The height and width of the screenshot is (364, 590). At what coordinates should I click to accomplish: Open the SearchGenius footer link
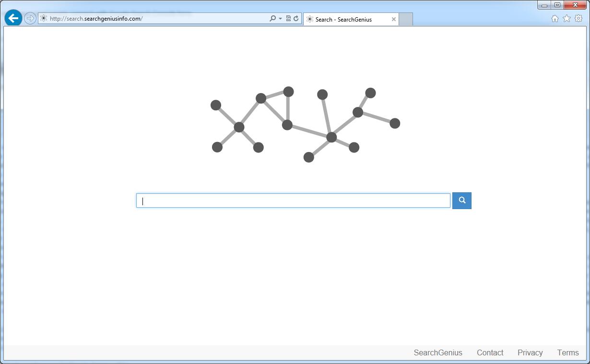pyautogui.click(x=438, y=352)
